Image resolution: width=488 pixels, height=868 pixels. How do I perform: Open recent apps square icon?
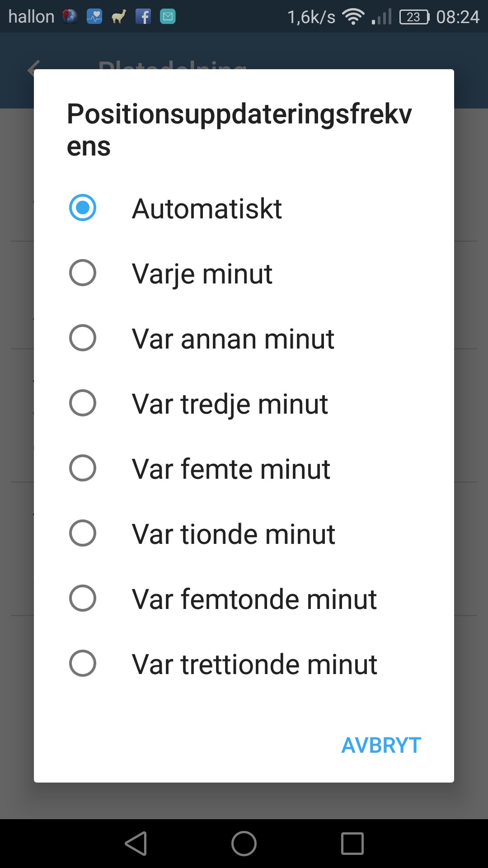pyautogui.click(x=352, y=844)
